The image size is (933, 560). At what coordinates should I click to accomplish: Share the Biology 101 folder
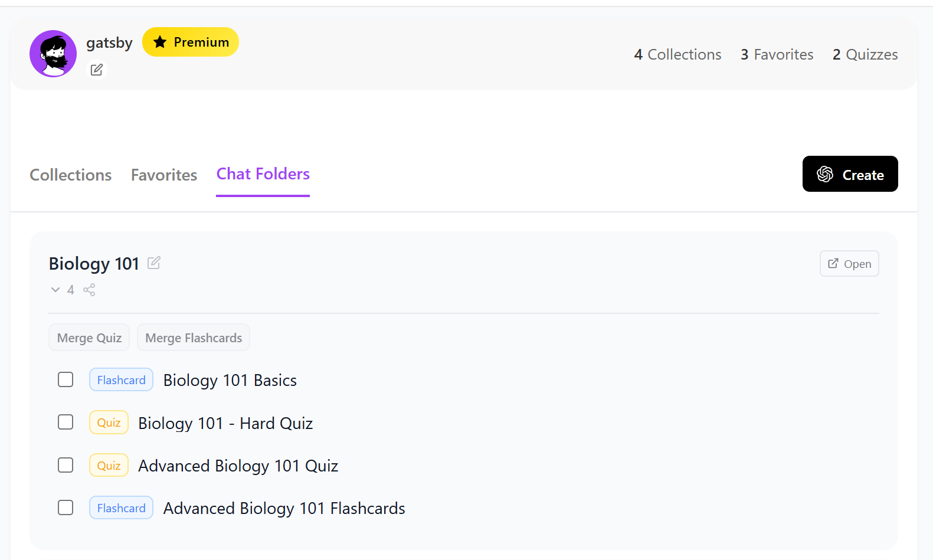coord(89,290)
